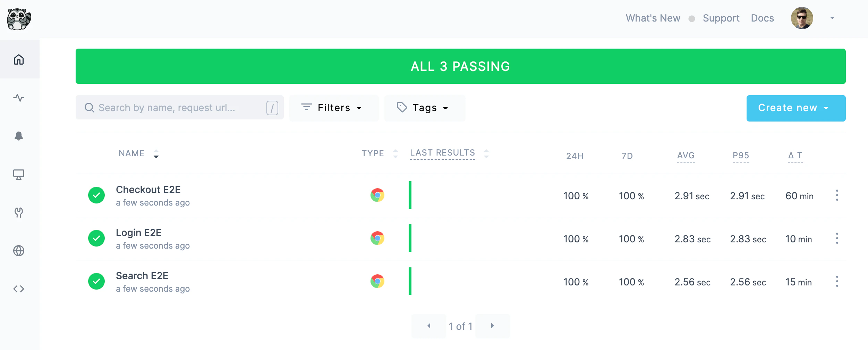Select the maintenance windows wrench icon

pos(19,212)
